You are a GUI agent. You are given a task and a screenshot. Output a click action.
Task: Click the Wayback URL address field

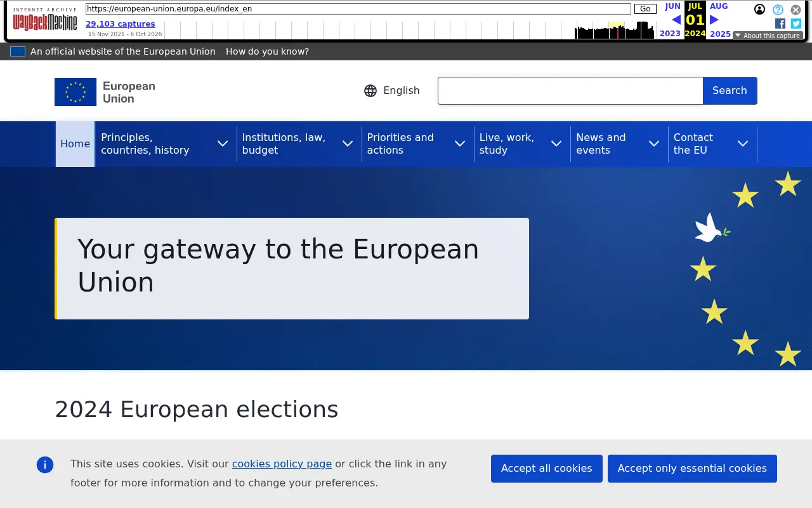[358, 9]
